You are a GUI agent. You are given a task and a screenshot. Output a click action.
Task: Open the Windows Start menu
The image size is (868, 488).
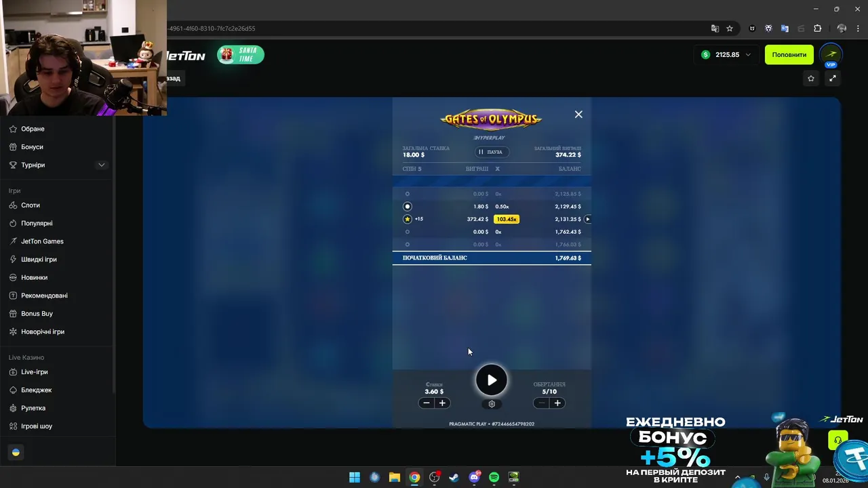355,477
